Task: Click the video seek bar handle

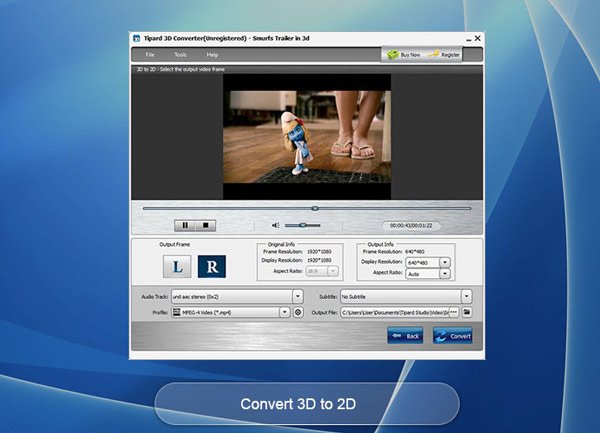Action: click(x=315, y=208)
